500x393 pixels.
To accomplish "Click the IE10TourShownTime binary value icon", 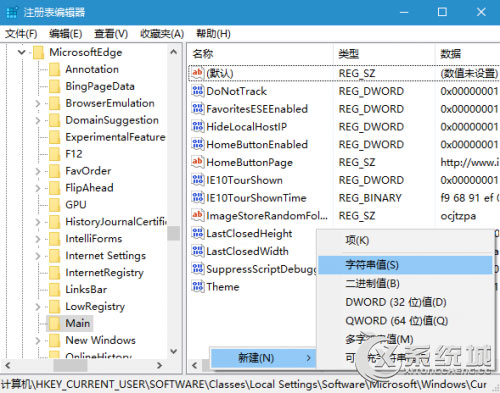I will coord(197,198).
